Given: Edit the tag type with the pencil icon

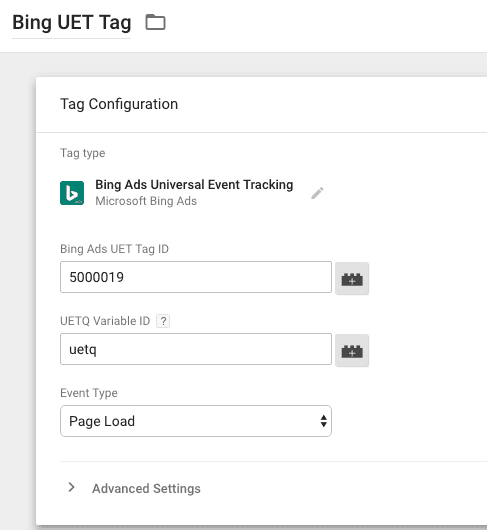Looking at the screenshot, I should 317,193.
